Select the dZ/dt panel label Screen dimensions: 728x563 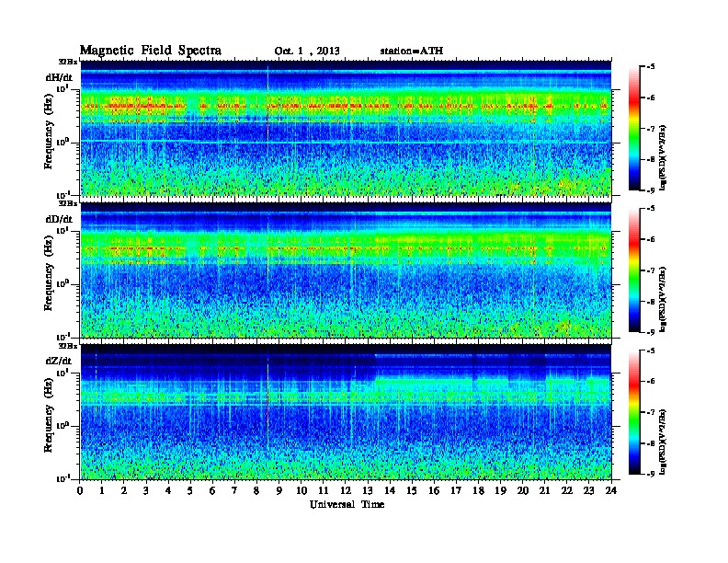[x=59, y=361]
